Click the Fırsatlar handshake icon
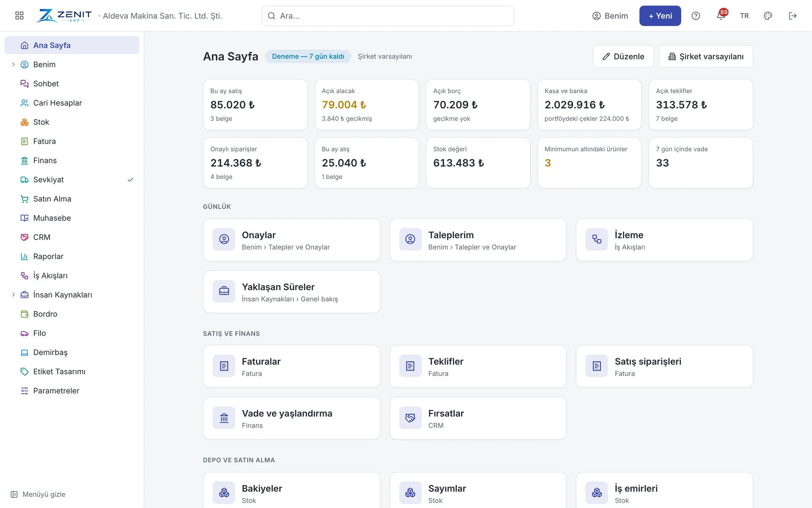812x508 pixels. click(x=410, y=418)
